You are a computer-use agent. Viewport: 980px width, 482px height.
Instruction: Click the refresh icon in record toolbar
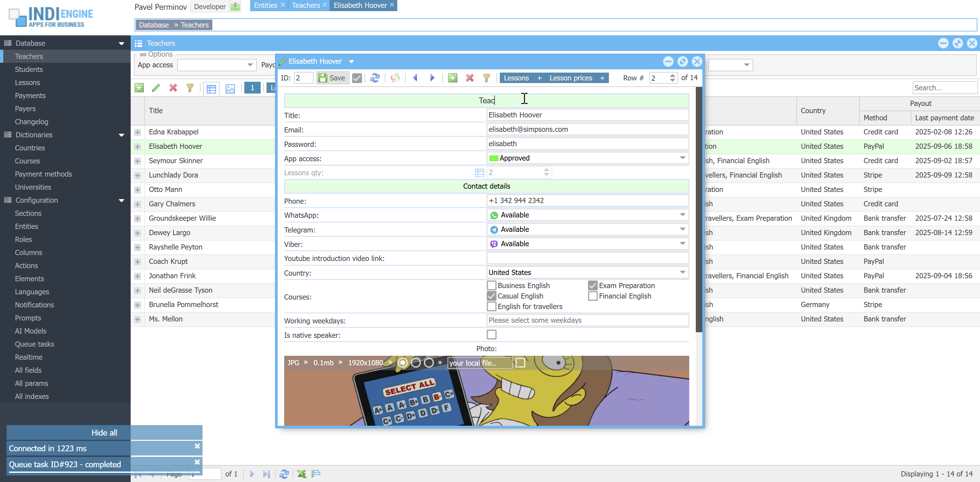(375, 78)
